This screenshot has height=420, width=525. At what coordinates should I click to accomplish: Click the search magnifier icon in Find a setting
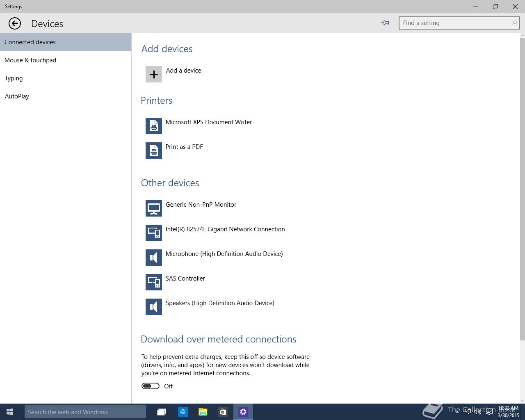514,23
